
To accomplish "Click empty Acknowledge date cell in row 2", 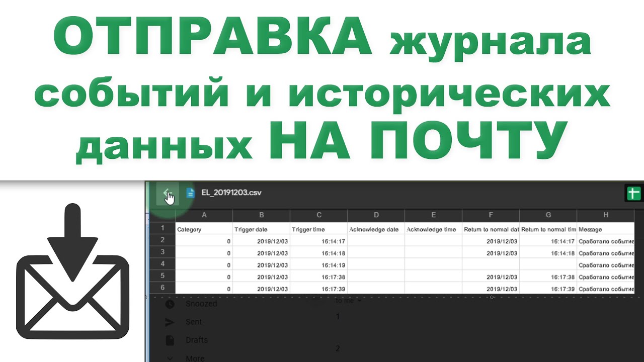I will [376, 241].
